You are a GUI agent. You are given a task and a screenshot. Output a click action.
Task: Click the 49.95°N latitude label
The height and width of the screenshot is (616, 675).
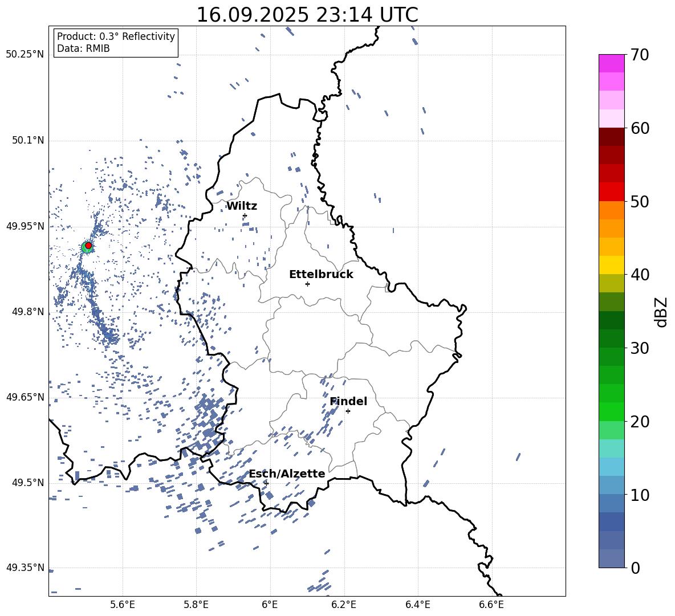point(25,227)
